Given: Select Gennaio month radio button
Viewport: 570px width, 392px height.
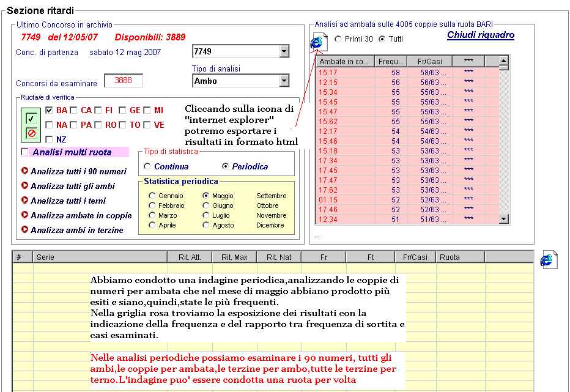Looking at the screenshot, I should coord(152,195).
